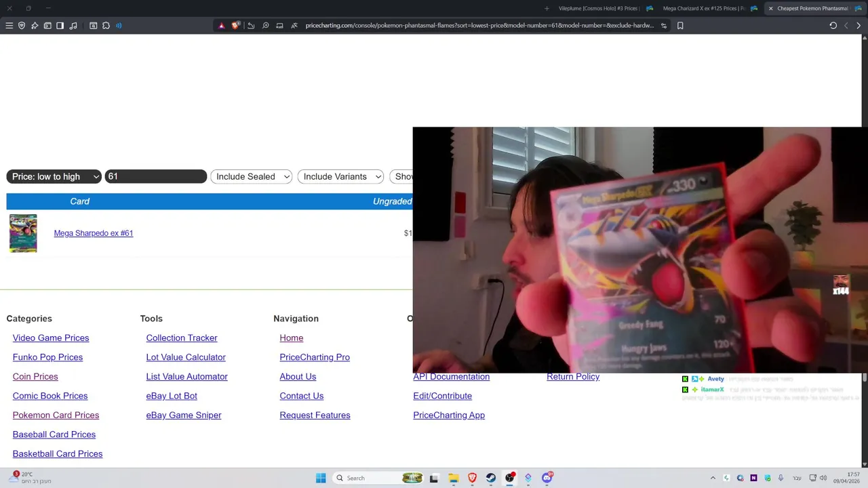
Task: Click the Card column header
Action: (79, 201)
